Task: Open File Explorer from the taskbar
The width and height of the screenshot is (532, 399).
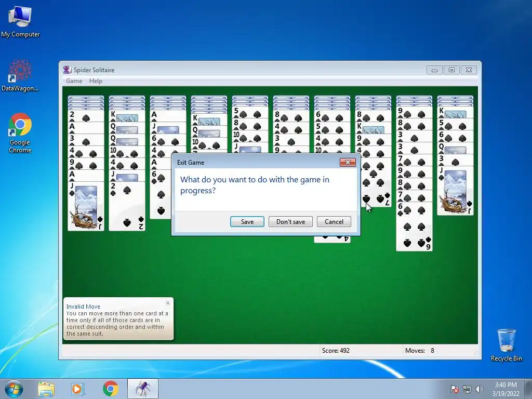Action: click(46, 389)
